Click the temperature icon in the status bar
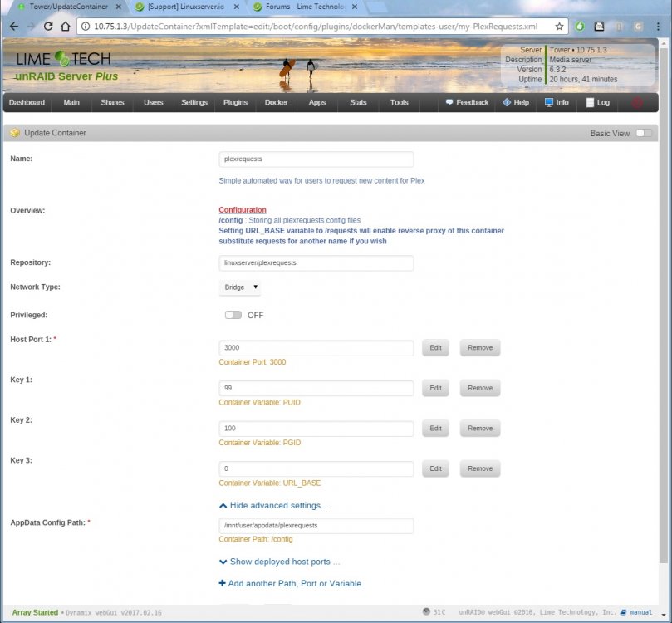 [426, 611]
